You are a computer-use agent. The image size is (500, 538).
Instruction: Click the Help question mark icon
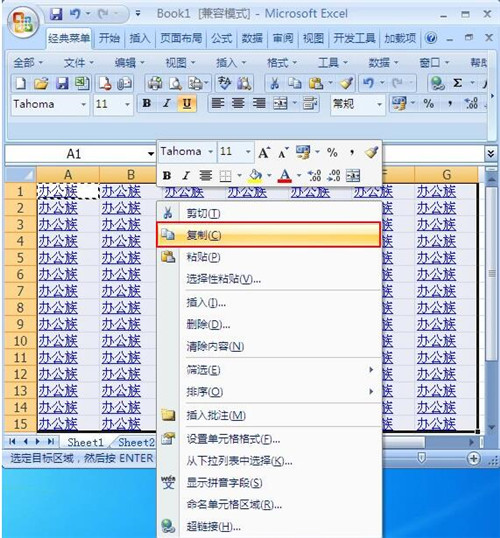pos(431,38)
